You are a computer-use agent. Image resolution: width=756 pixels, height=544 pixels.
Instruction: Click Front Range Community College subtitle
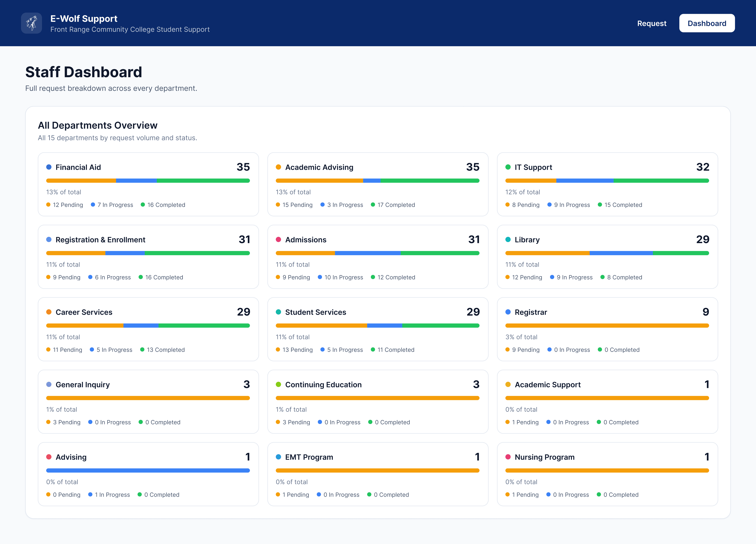(130, 29)
